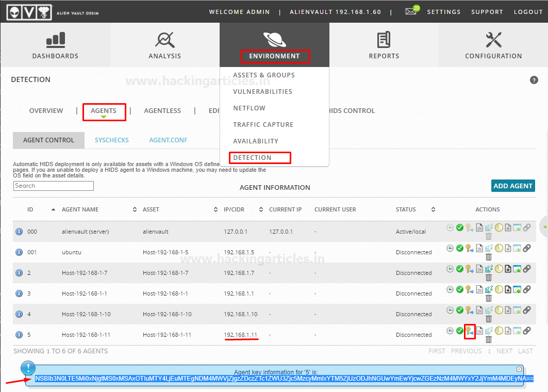Open the Reports section
Image resolution: width=548 pixels, height=392 pixels.
click(384, 45)
